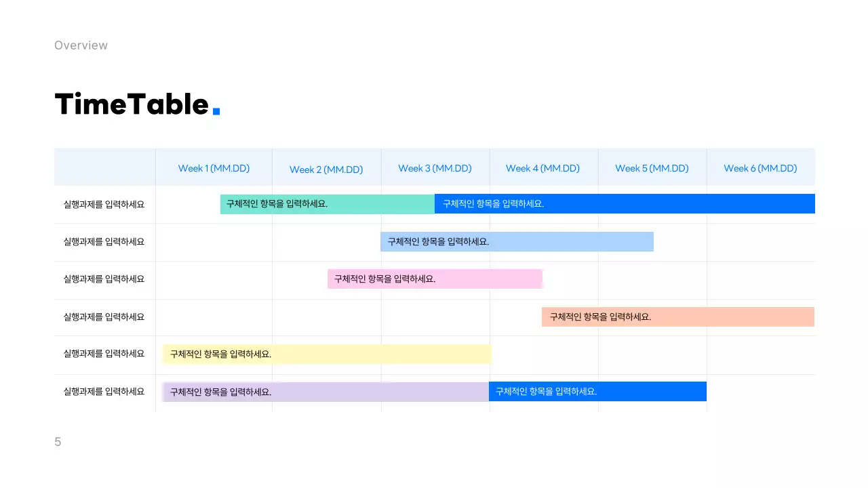The width and height of the screenshot is (868, 488).
Task: Click the peach orange schedule bar
Action: 677,317
